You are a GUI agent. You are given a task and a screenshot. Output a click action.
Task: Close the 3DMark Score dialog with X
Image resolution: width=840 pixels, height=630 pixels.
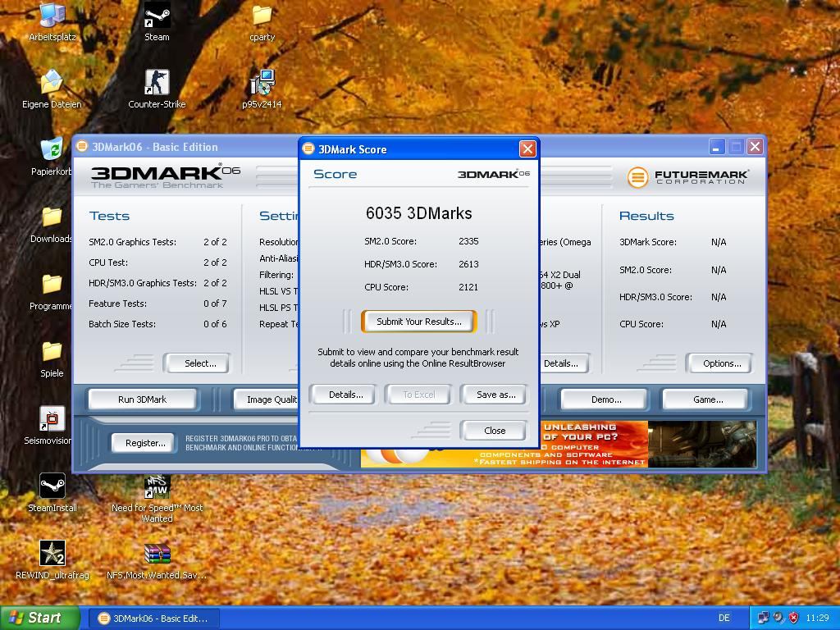[x=527, y=149]
